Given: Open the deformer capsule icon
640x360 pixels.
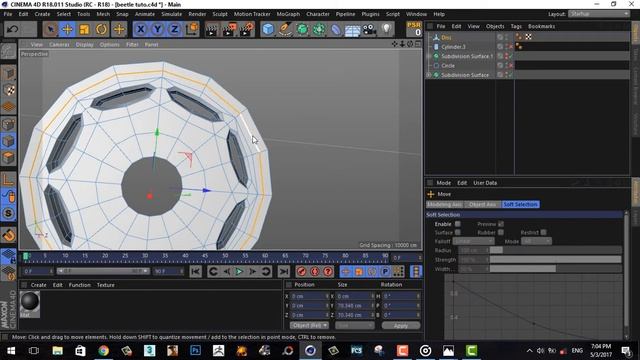Looking at the screenshot, I should (336, 29).
